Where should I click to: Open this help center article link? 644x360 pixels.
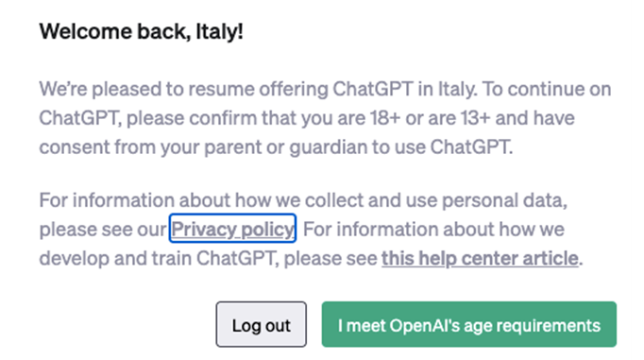pos(480,258)
